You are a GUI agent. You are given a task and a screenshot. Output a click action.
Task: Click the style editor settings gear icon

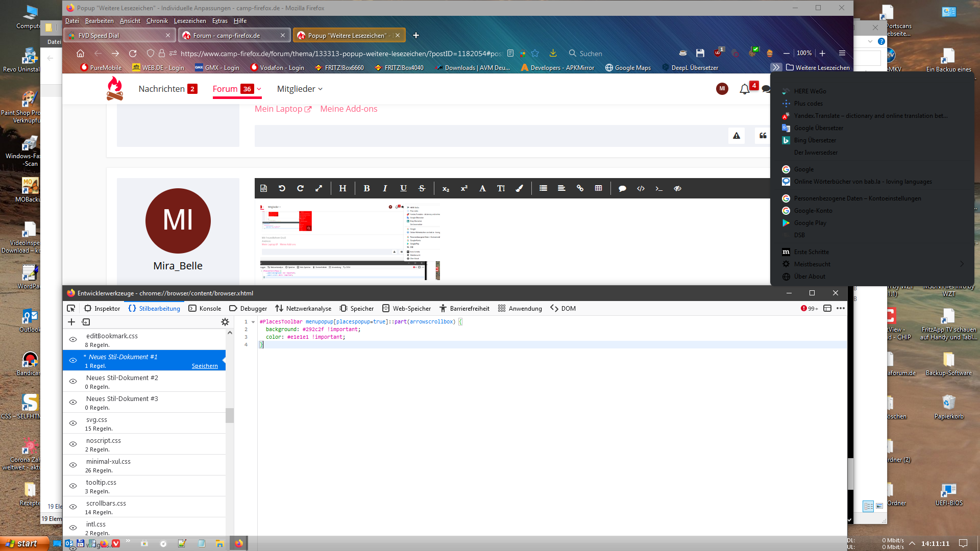(x=225, y=322)
